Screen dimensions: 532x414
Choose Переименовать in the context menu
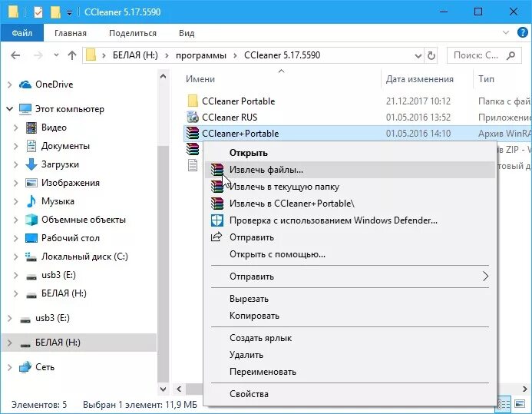click(x=350, y=372)
